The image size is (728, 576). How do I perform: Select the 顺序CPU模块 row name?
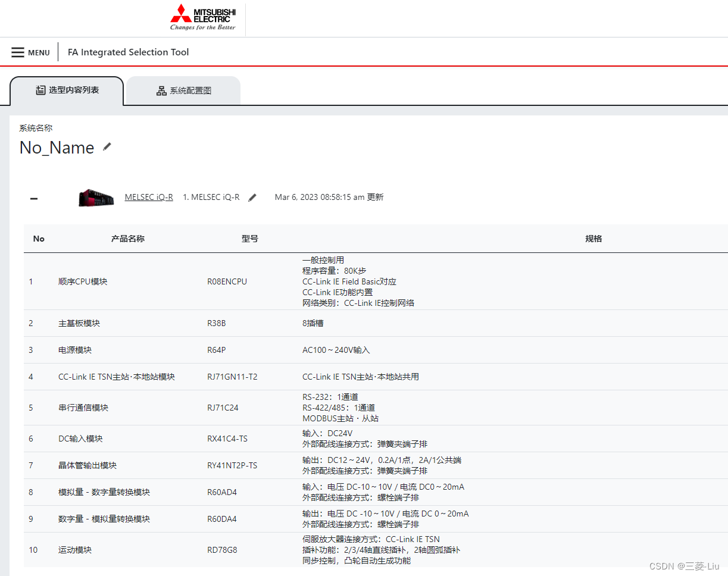pos(83,281)
